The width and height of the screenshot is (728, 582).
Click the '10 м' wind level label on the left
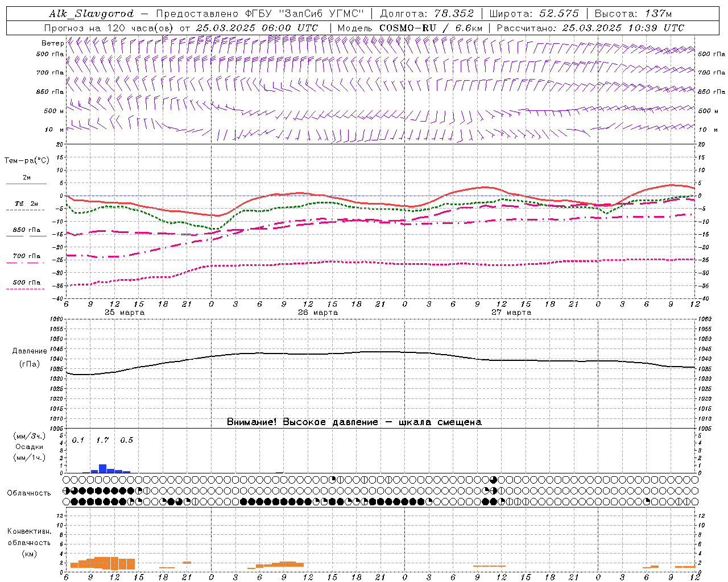point(54,130)
